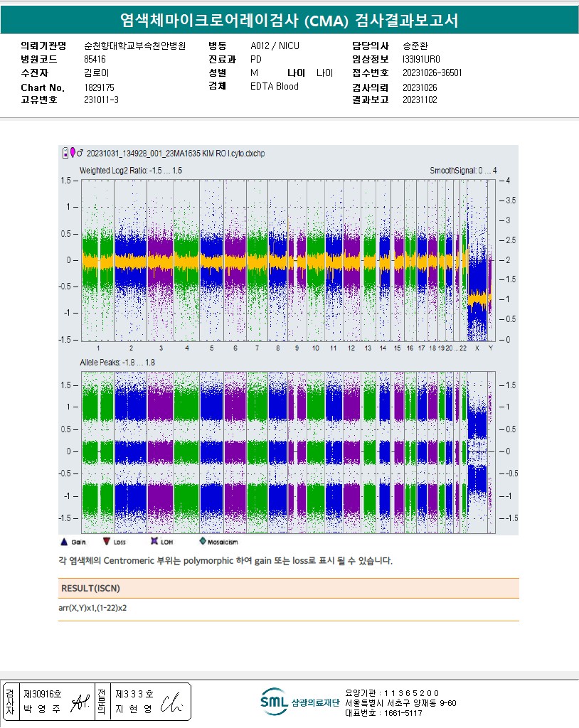
Task: Click the small file icon at chart top-left
Action: [x=65, y=152]
